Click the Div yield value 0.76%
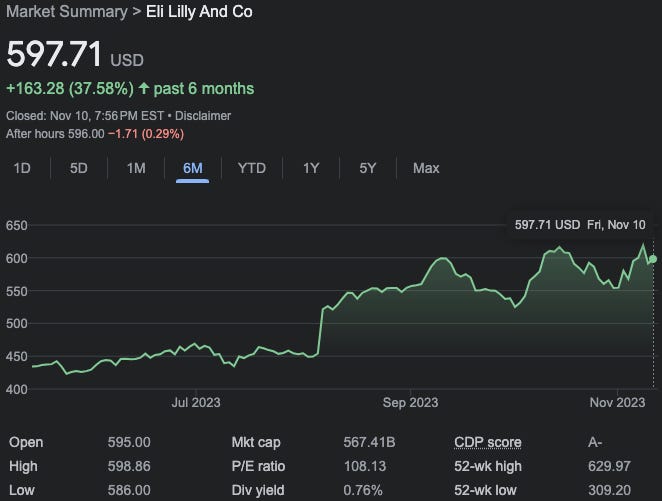662x501 pixels. coord(363,490)
